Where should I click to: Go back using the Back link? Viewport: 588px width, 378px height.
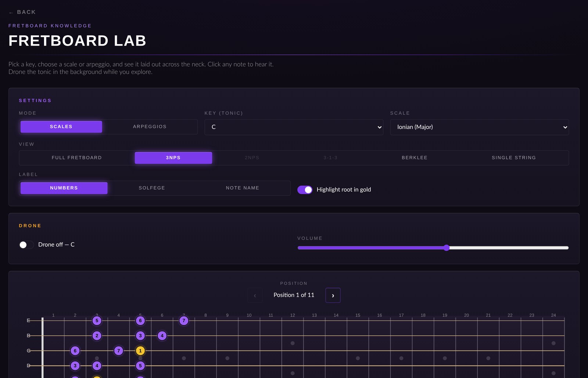(22, 12)
